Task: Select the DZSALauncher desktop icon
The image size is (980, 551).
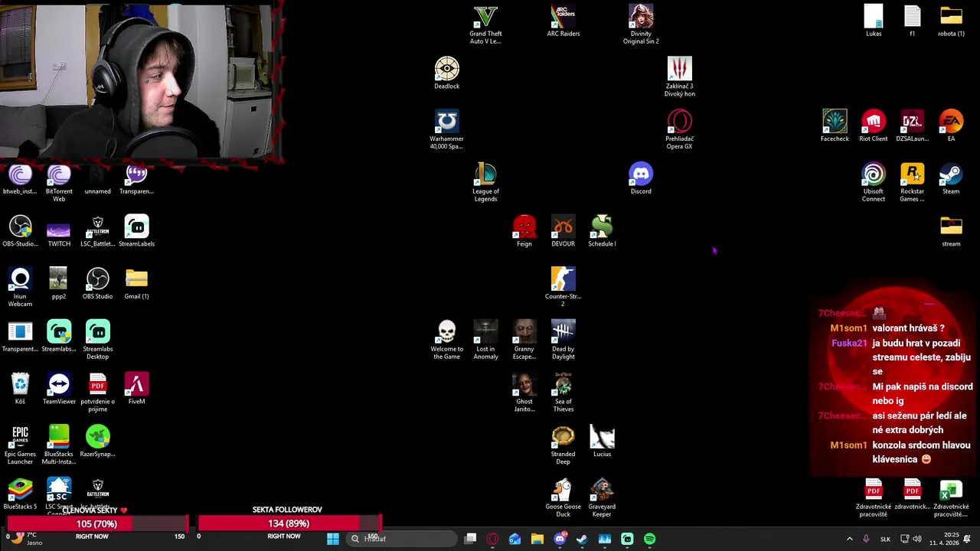Action: (912, 126)
